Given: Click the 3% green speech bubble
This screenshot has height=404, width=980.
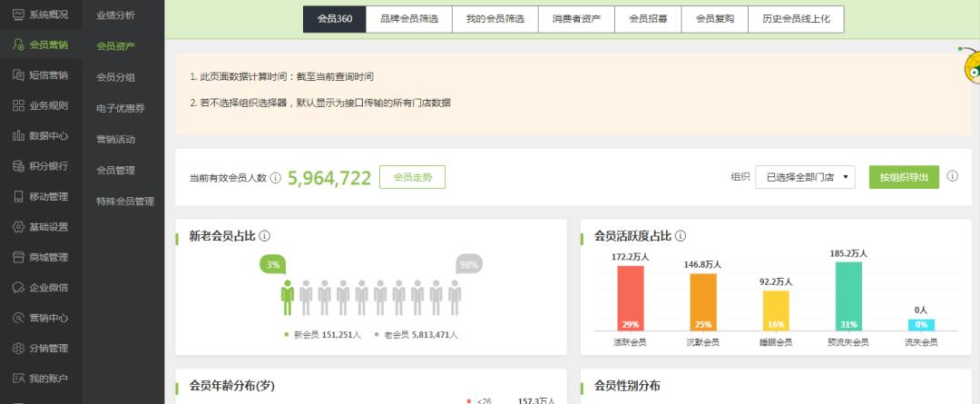Looking at the screenshot, I should [273, 264].
